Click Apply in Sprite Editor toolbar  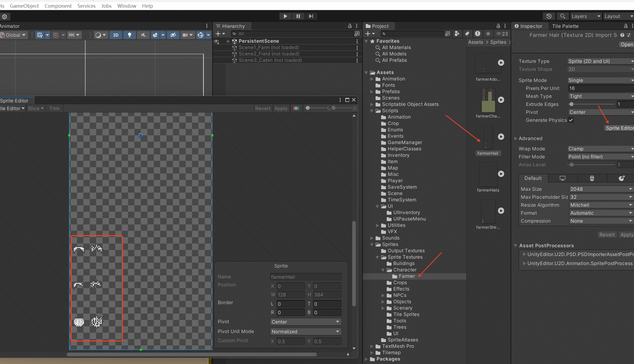coord(281,108)
